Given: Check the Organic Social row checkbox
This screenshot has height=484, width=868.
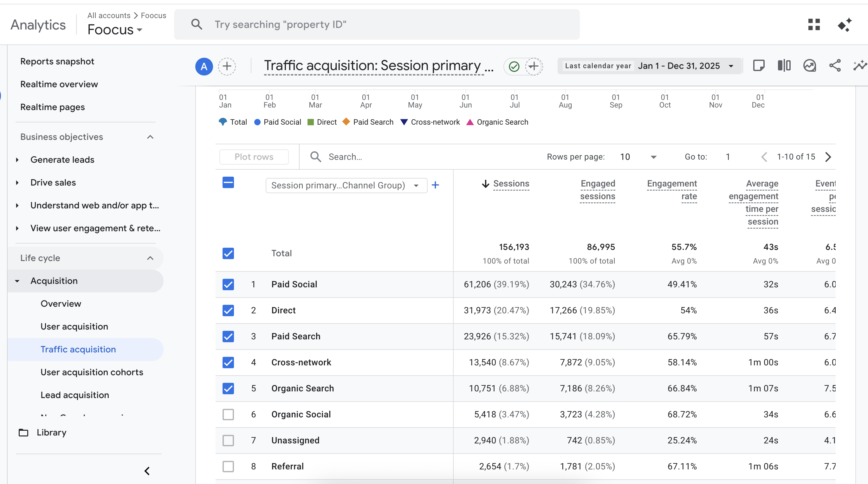Looking at the screenshot, I should [x=228, y=414].
